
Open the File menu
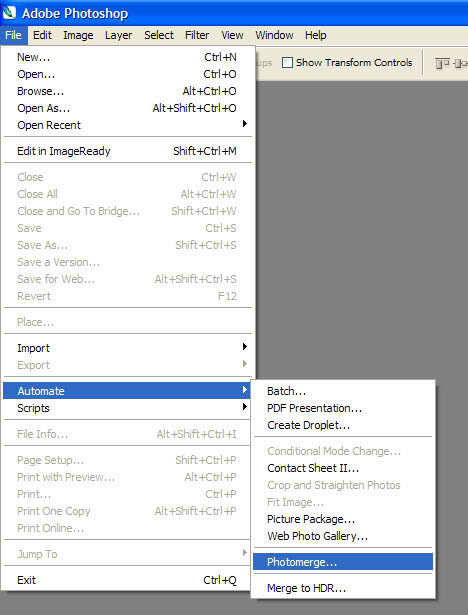pos(13,35)
